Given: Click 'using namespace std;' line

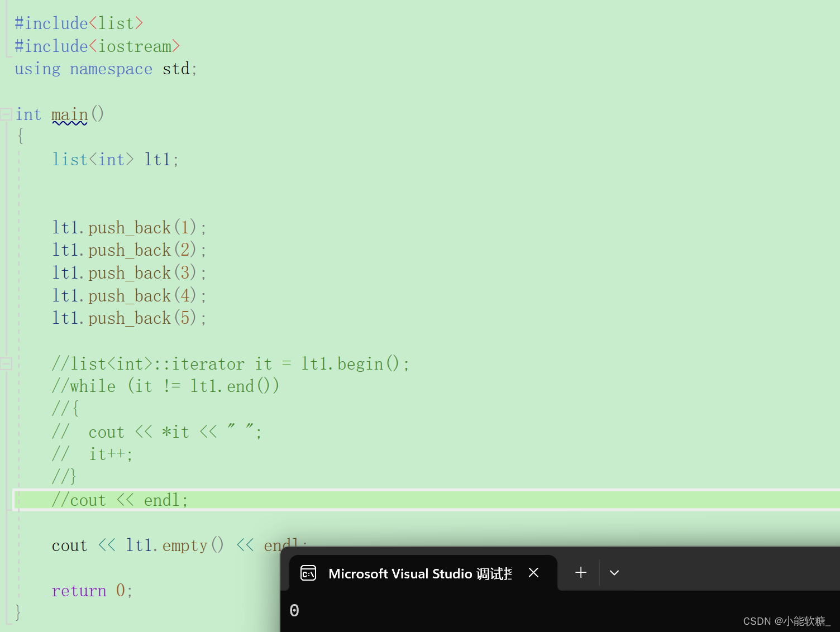Looking at the screenshot, I should pos(106,69).
